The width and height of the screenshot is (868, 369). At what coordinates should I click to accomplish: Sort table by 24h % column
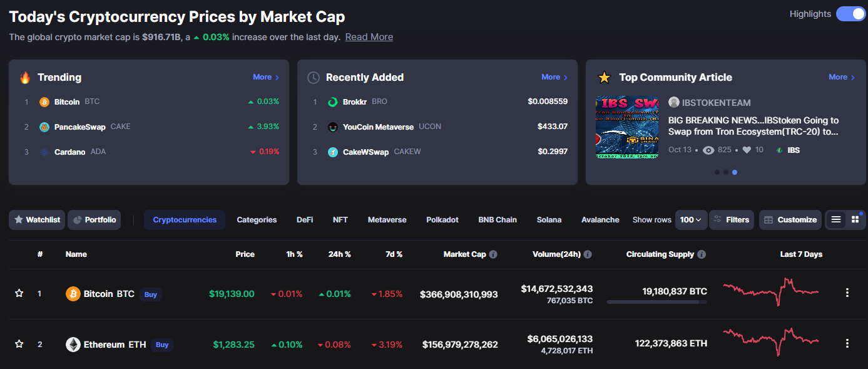tap(339, 254)
